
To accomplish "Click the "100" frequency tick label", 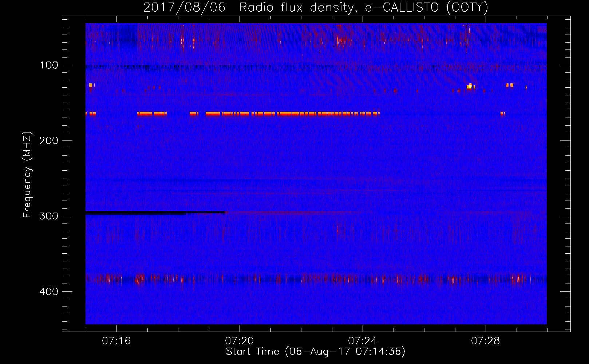I will click(x=49, y=65).
